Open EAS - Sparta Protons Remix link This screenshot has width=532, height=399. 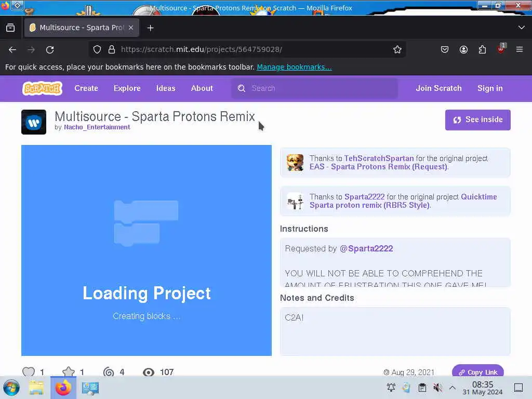click(x=379, y=167)
